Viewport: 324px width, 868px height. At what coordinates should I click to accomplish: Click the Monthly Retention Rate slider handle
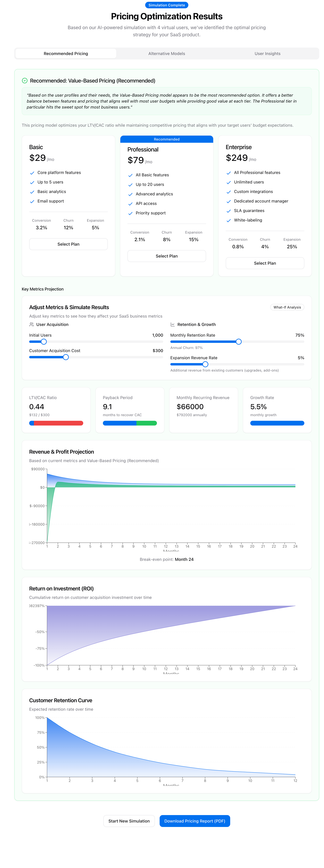[239, 342]
